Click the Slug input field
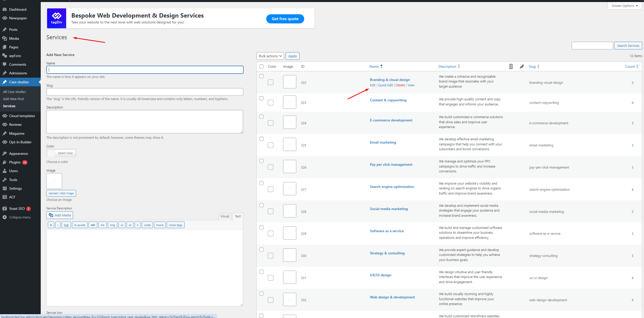 coord(145,92)
